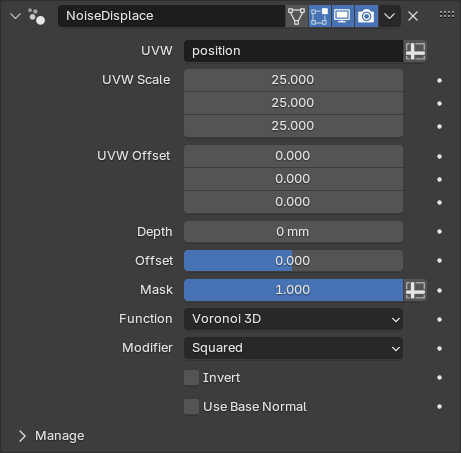This screenshot has width=461, height=453.
Task: Toggle show modifier in render camera icon
Action: [x=366, y=16]
